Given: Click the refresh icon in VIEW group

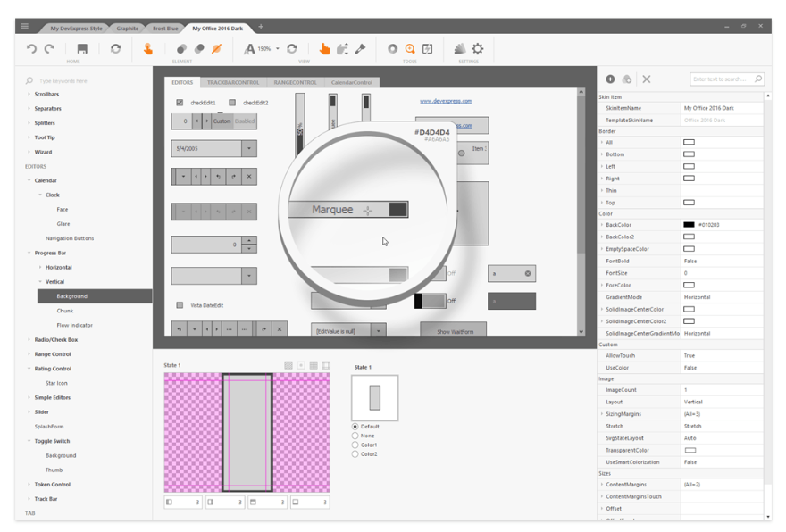Looking at the screenshot, I should 292,48.
